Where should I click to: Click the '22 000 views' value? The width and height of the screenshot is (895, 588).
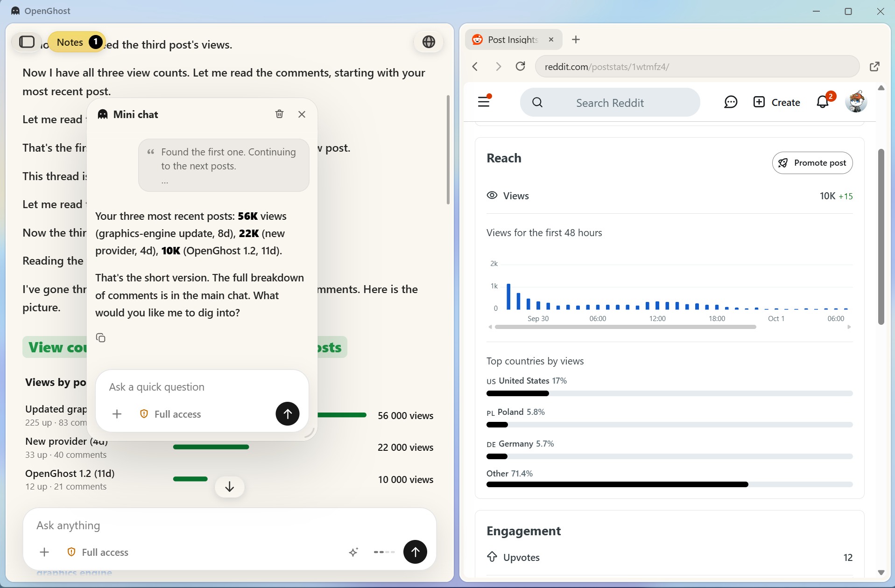[x=405, y=448]
